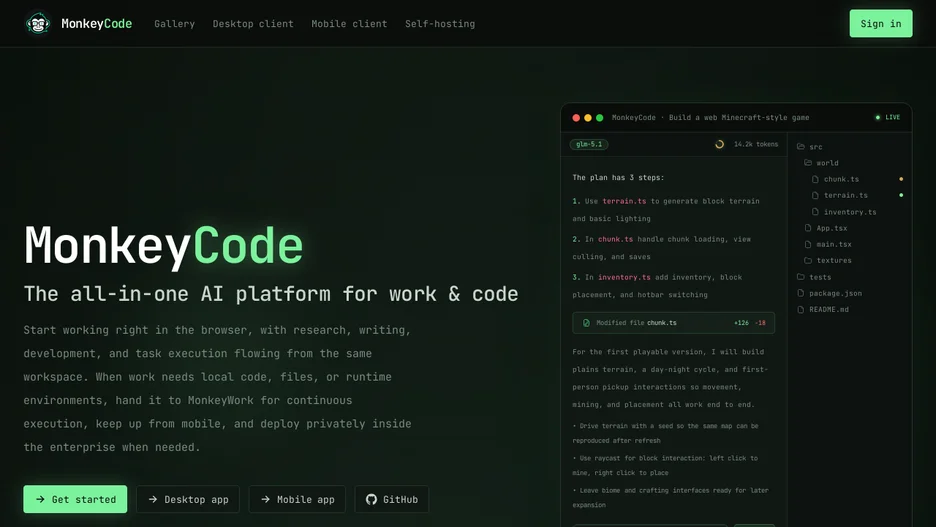Open README.md in the file tree
Screen dimensions: 936x527
(823, 309)
